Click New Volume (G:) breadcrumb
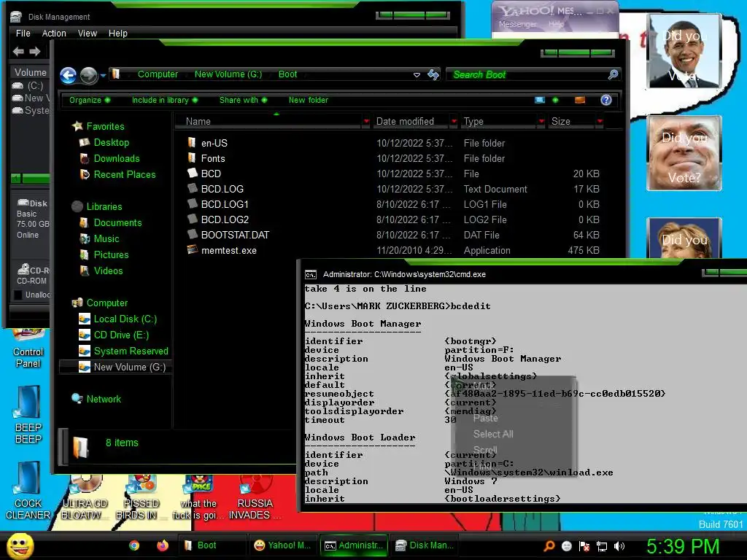 click(228, 74)
